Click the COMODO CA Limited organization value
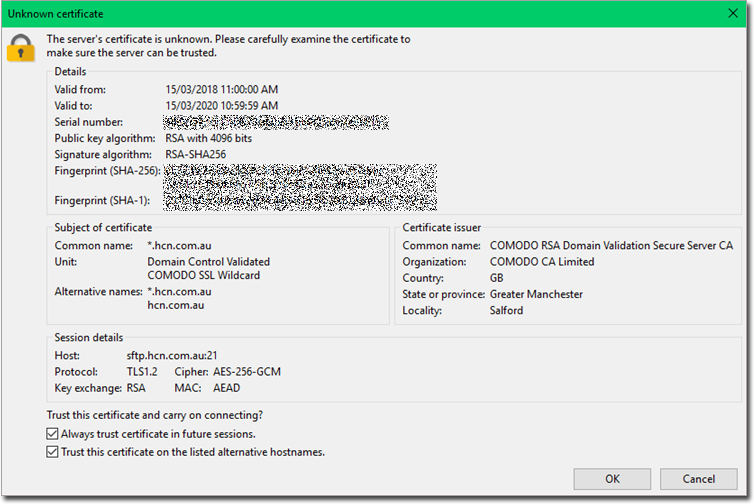 (x=541, y=262)
